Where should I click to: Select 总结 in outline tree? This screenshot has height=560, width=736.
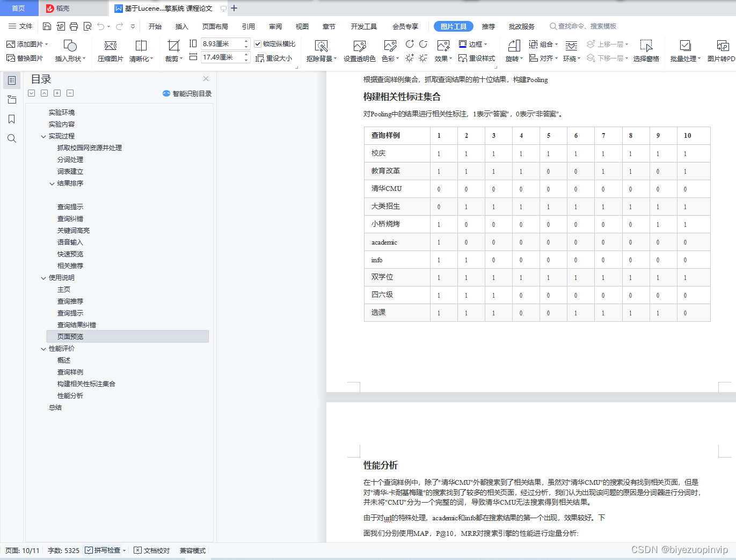[x=55, y=408]
